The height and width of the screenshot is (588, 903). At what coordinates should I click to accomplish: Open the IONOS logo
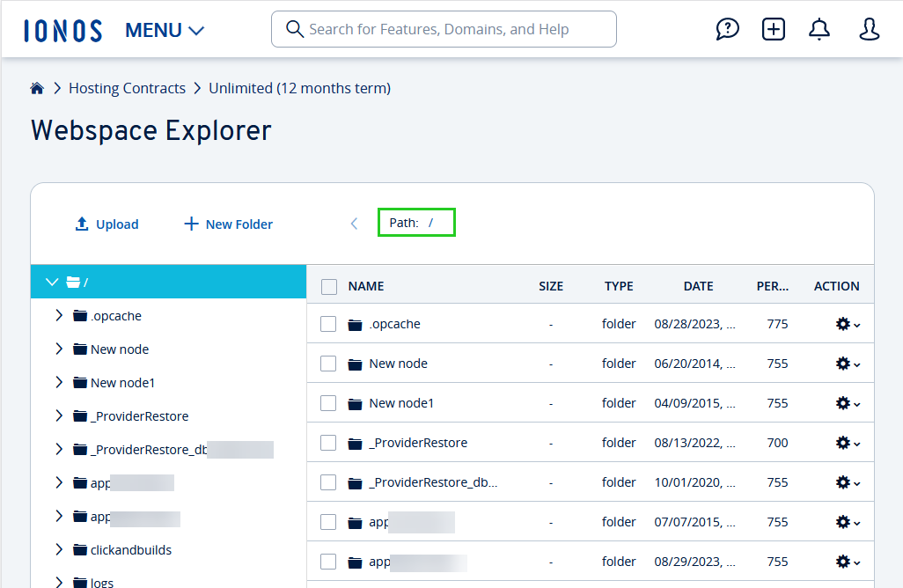click(x=62, y=28)
